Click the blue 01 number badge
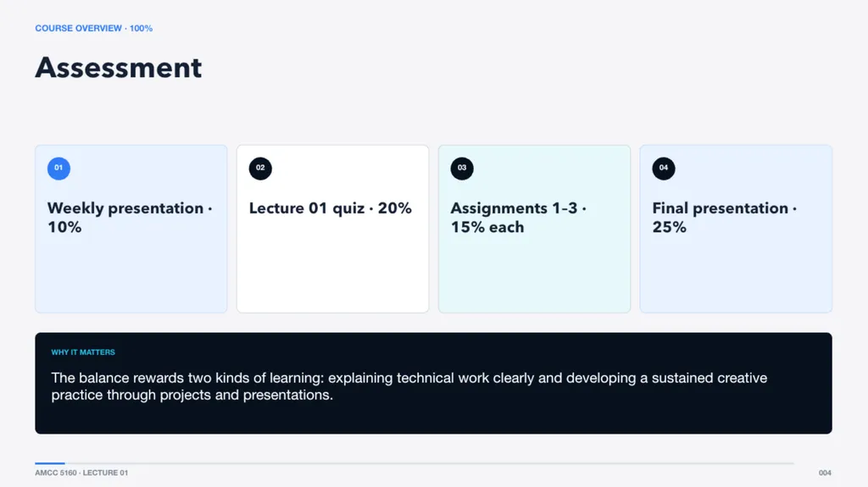This screenshot has height=487, width=868. [x=58, y=169]
